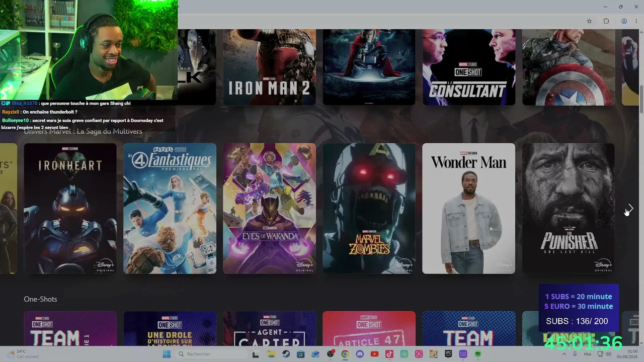Open the Iron Man 2 poster
This screenshot has height=362, width=644.
pos(269,67)
